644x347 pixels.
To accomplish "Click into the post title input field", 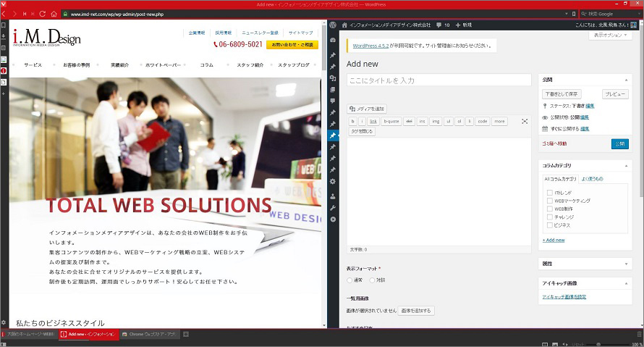I will [x=438, y=80].
